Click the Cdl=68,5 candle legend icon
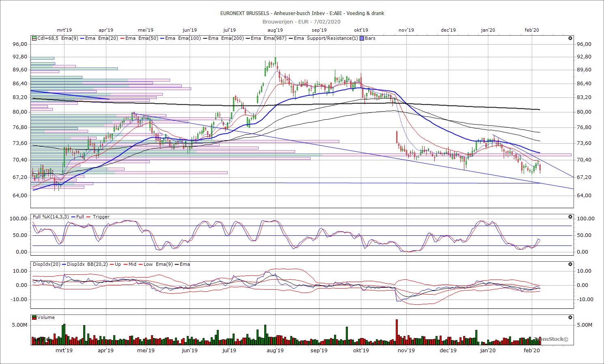The height and width of the screenshot is (364, 604). pos(35,38)
